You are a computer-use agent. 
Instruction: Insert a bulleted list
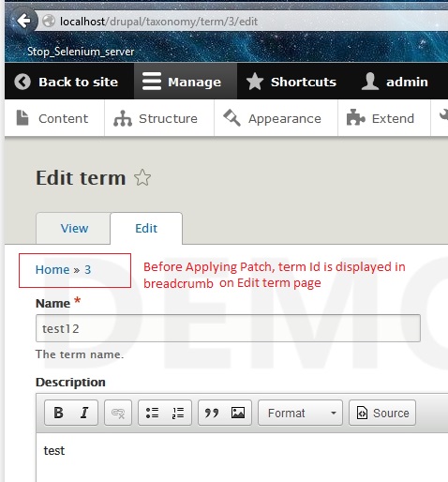coord(152,413)
